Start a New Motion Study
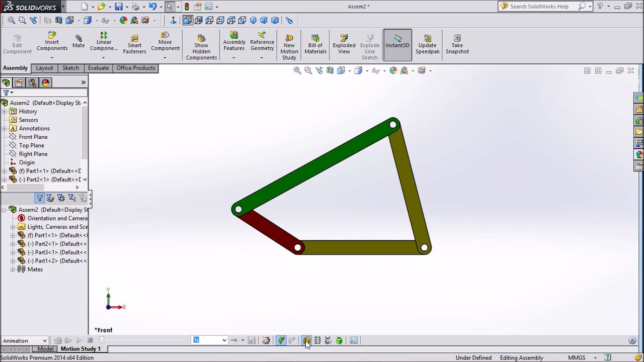This screenshot has width=644, height=362. [x=289, y=47]
